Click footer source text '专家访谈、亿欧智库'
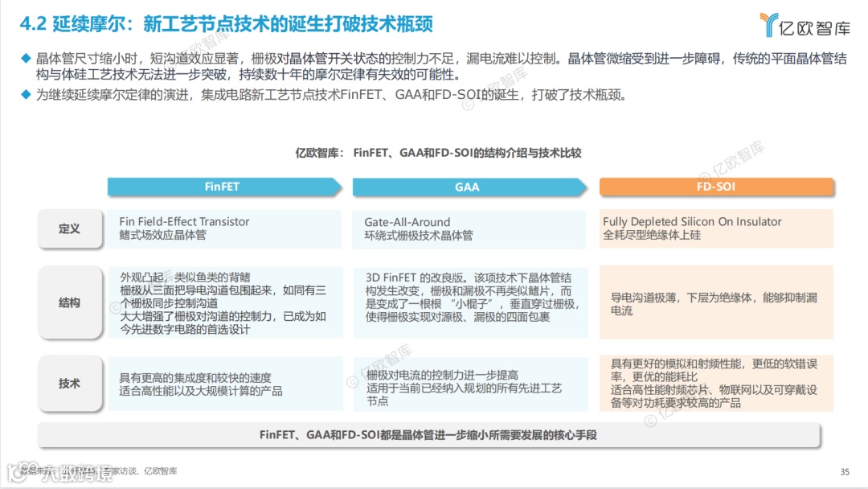The image size is (868, 489). pos(140,471)
